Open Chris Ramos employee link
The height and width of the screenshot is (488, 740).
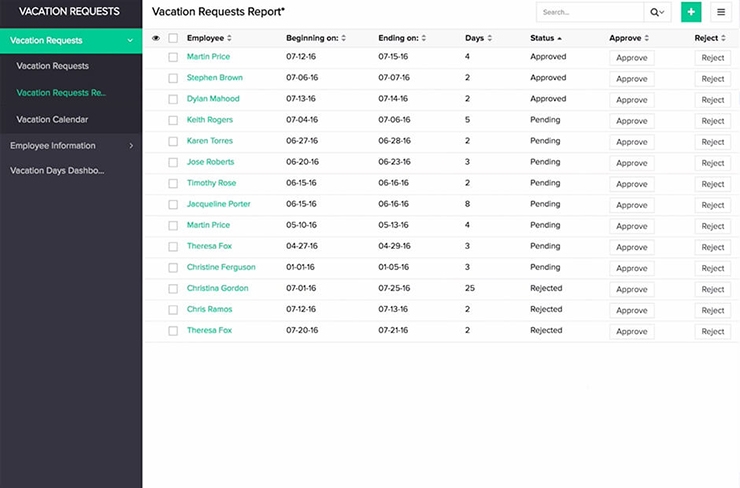pyautogui.click(x=210, y=309)
